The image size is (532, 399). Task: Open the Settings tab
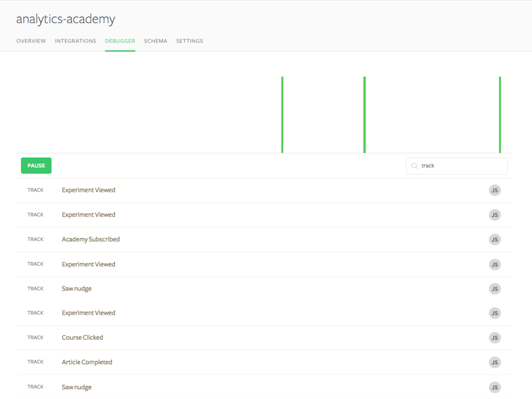click(190, 41)
